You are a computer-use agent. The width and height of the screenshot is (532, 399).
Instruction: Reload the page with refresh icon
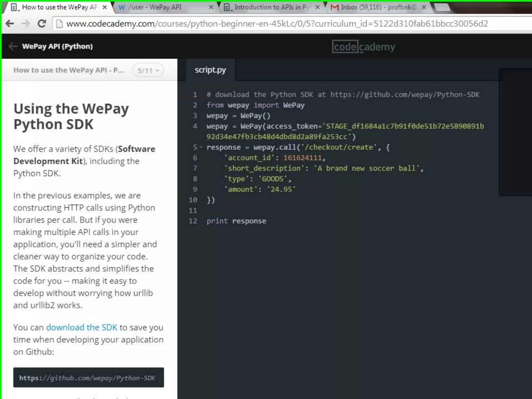42,24
